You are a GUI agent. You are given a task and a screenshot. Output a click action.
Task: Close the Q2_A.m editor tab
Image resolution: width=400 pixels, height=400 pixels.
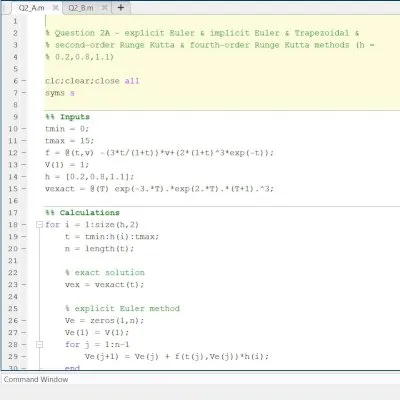(56, 8)
